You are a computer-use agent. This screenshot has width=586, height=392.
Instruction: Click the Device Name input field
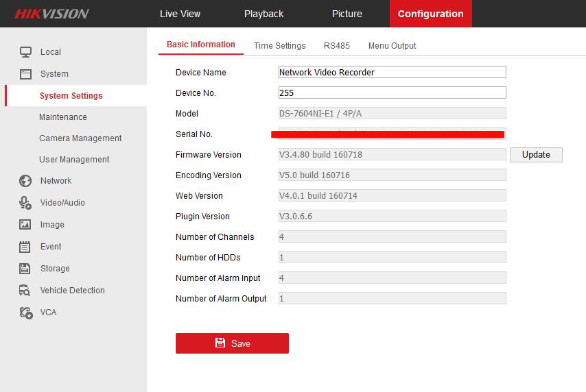[392, 72]
